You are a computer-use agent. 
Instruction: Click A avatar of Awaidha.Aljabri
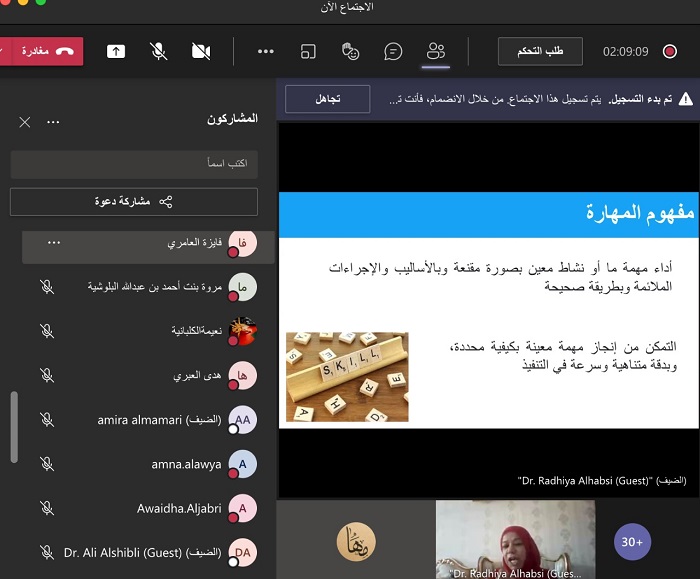(x=242, y=508)
